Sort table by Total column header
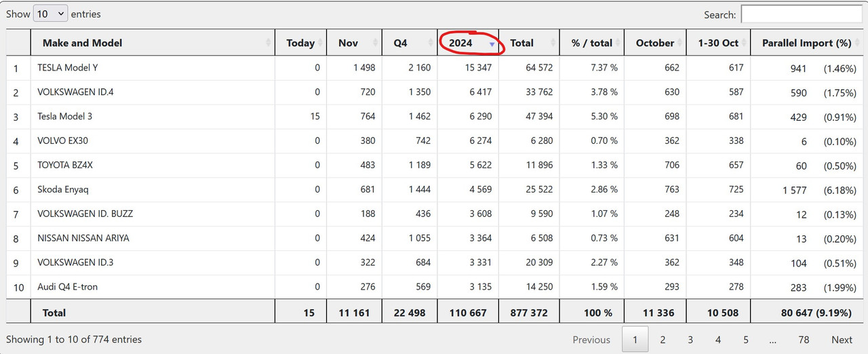This screenshot has width=868, height=354. click(529, 43)
